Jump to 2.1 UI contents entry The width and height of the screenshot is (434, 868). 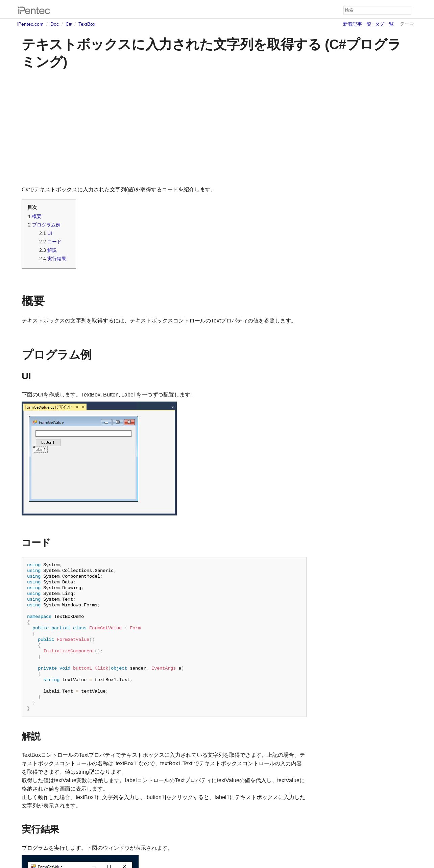(50, 233)
